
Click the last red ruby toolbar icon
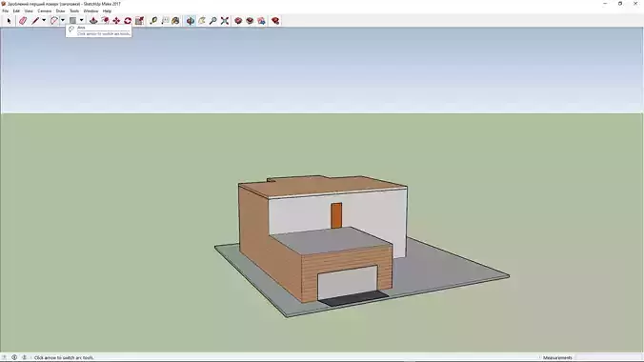pyautogui.click(x=275, y=21)
